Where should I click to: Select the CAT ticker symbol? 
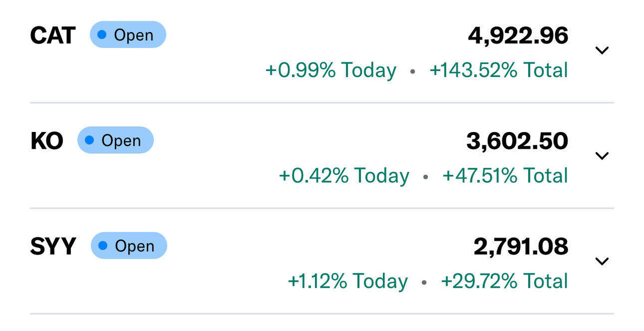(53, 35)
